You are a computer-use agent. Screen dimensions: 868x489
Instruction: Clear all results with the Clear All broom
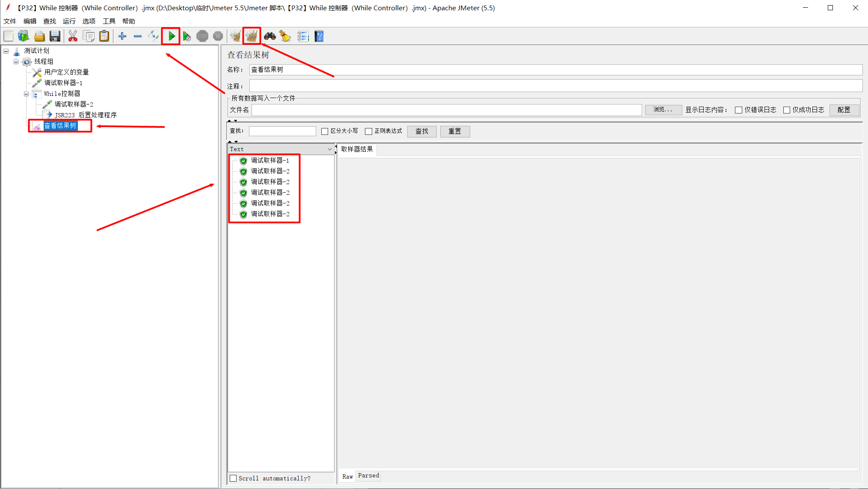(252, 36)
